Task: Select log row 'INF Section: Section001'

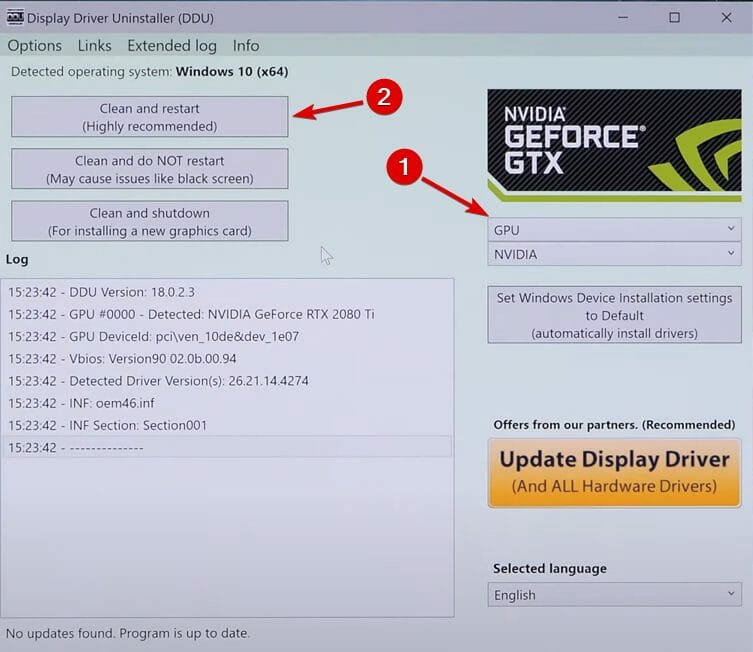Action: (227, 425)
